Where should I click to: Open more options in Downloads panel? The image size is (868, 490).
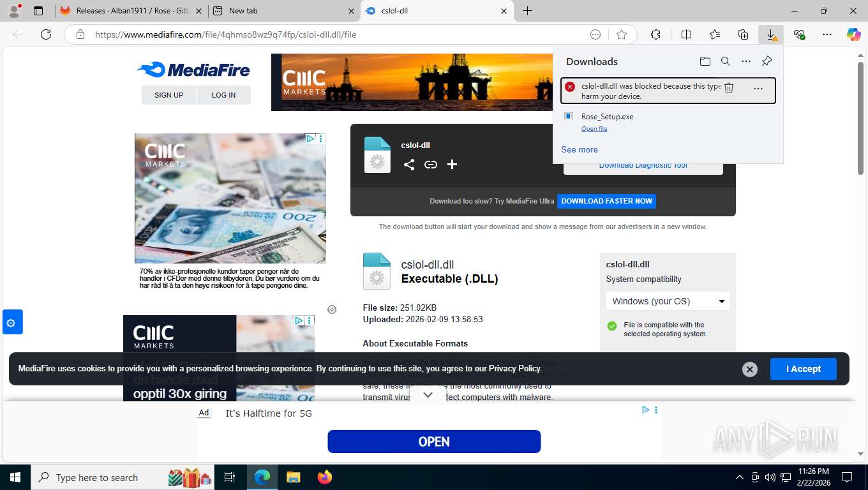click(746, 61)
